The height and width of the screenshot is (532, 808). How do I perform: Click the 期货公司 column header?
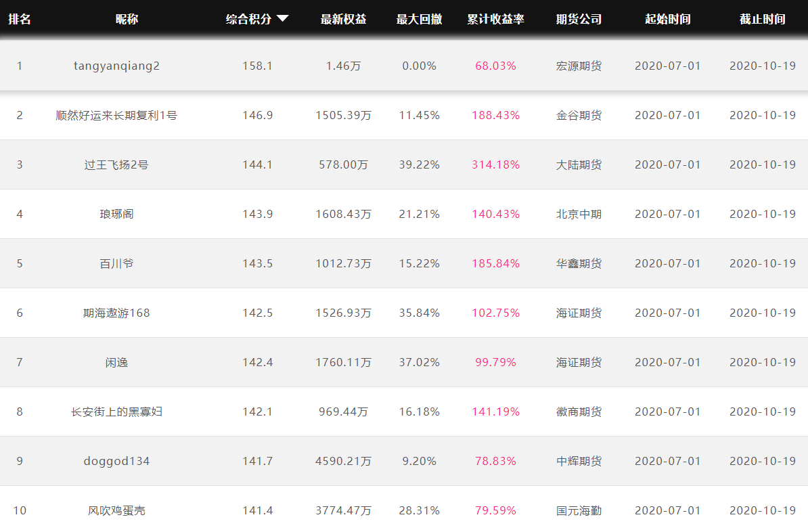579,19
